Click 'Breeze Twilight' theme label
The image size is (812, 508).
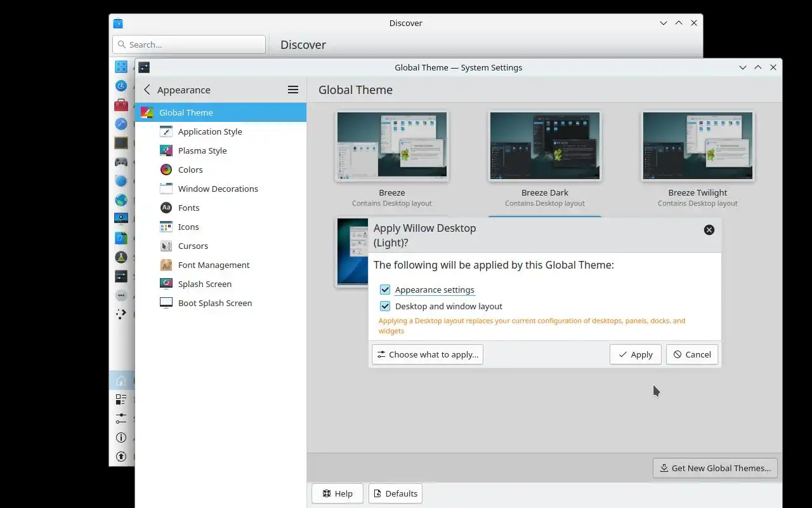coord(698,192)
